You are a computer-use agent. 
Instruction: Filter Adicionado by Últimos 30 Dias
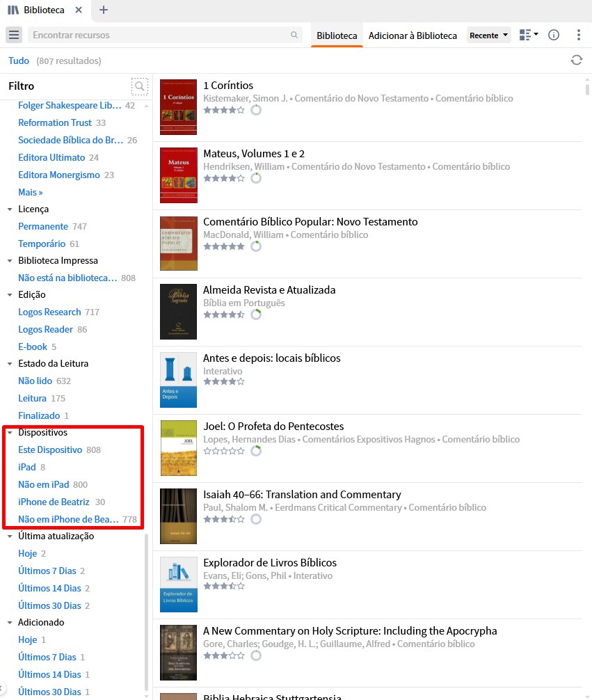click(x=49, y=692)
